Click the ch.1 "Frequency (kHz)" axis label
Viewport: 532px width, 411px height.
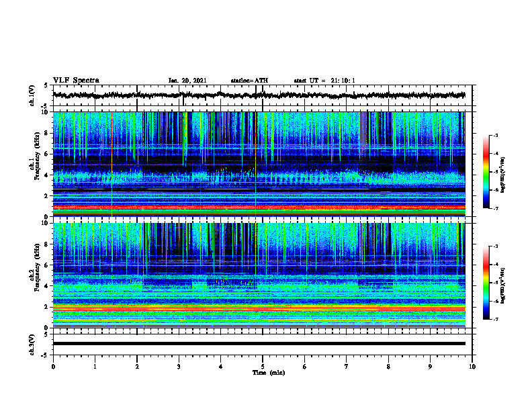click(x=38, y=155)
